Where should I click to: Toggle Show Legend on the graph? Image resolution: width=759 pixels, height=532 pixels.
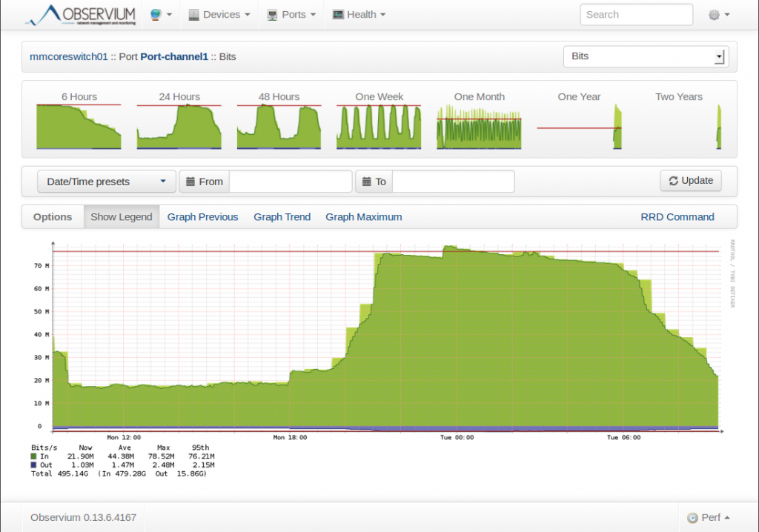pyautogui.click(x=121, y=216)
